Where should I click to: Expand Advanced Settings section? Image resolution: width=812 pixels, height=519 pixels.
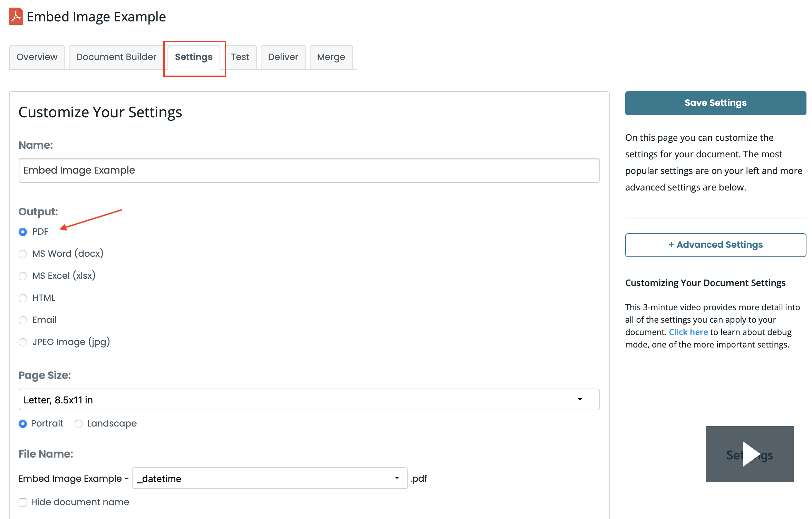(x=715, y=245)
